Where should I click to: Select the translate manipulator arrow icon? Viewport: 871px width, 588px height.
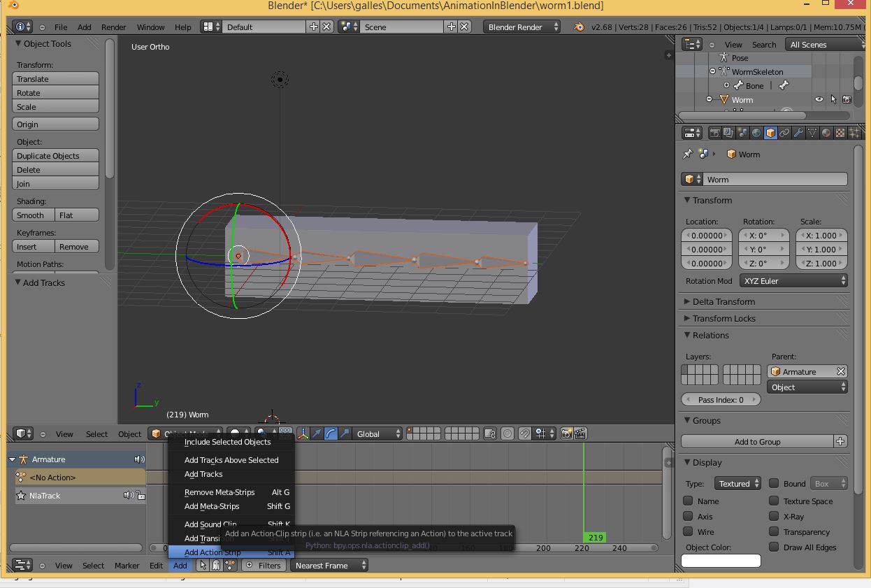click(x=317, y=433)
